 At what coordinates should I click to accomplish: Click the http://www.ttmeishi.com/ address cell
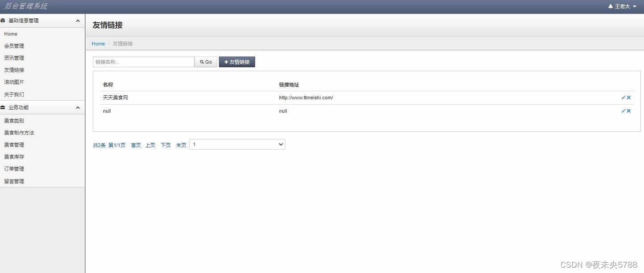[x=306, y=98]
